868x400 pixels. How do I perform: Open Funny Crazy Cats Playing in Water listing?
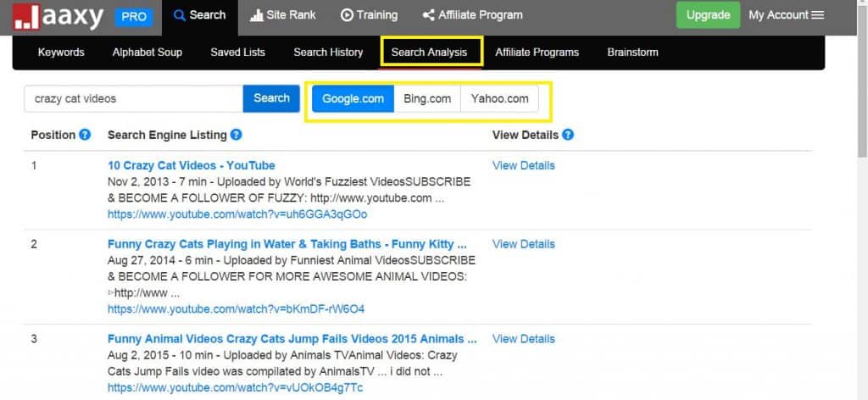tap(287, 245)
